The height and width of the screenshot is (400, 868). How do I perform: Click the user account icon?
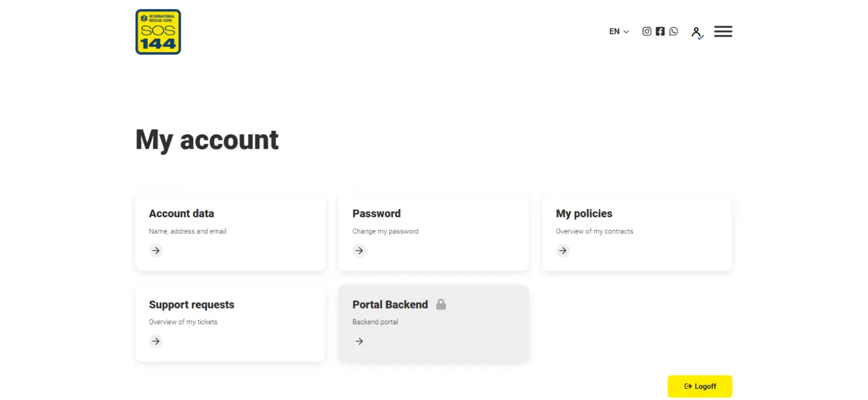(697, 32)
